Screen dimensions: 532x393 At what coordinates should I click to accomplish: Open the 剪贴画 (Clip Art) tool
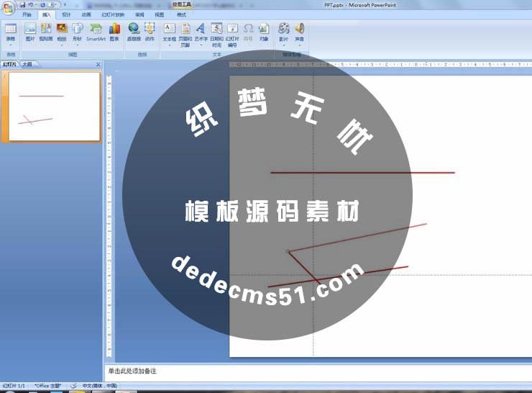(x=45, y=32)
